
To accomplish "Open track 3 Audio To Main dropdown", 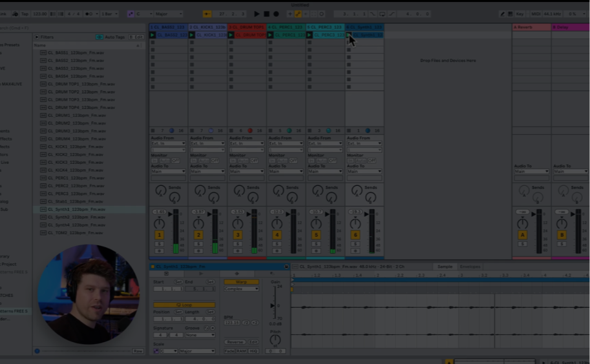I will [x=246, y=171].
